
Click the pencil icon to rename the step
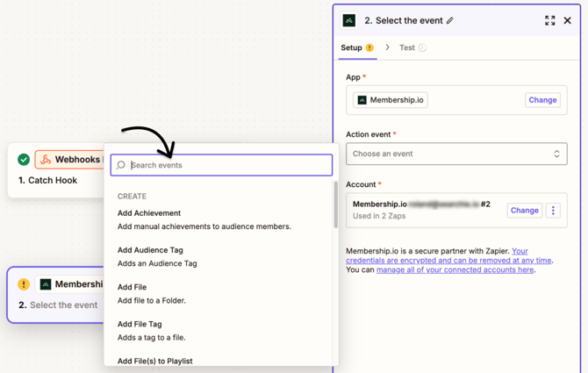pos(450,20)
